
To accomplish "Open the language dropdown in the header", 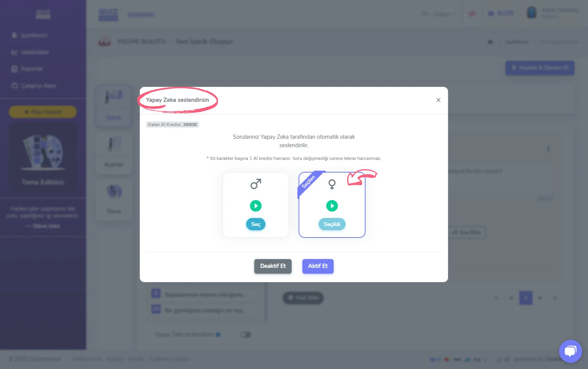I will coord(438,14).
